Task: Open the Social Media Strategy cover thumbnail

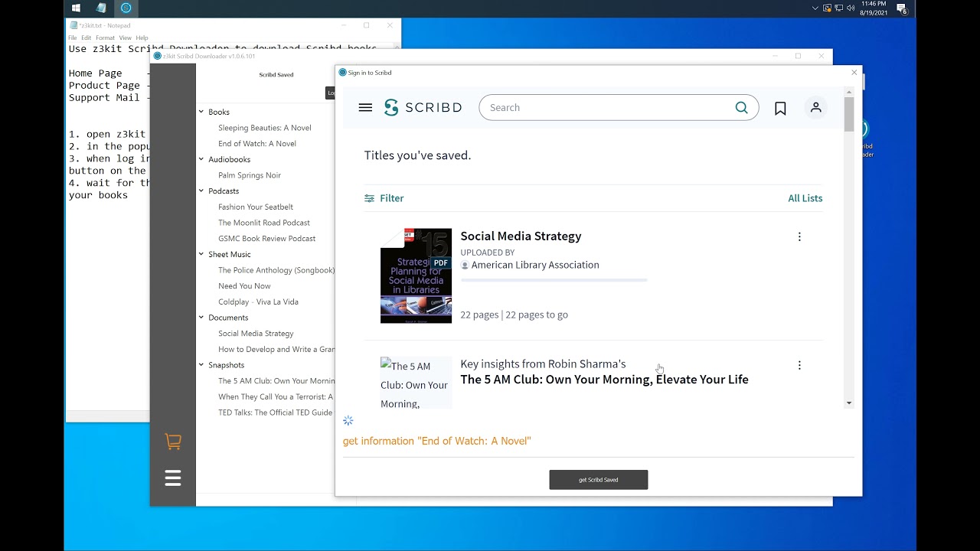Action: coord(416,275)
